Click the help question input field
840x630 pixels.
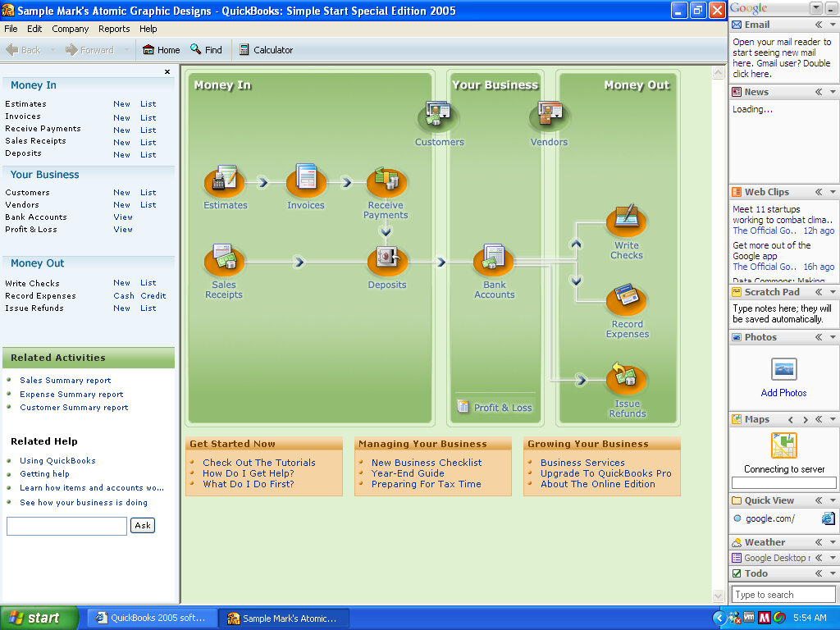pyautogui.click(x=66, y=526)
